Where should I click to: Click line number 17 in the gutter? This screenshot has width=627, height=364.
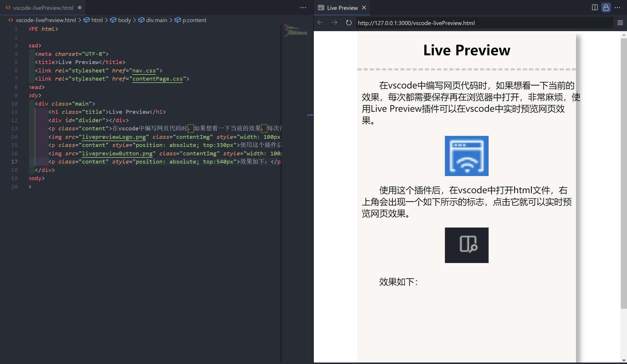[14, 161]
